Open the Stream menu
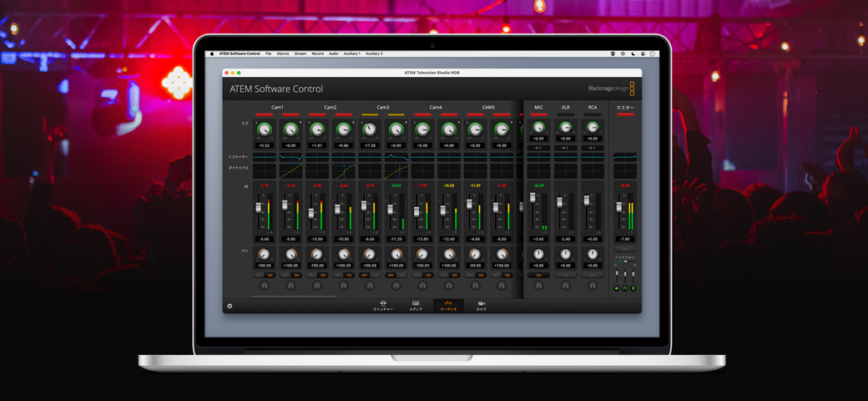 click(300, 53)
